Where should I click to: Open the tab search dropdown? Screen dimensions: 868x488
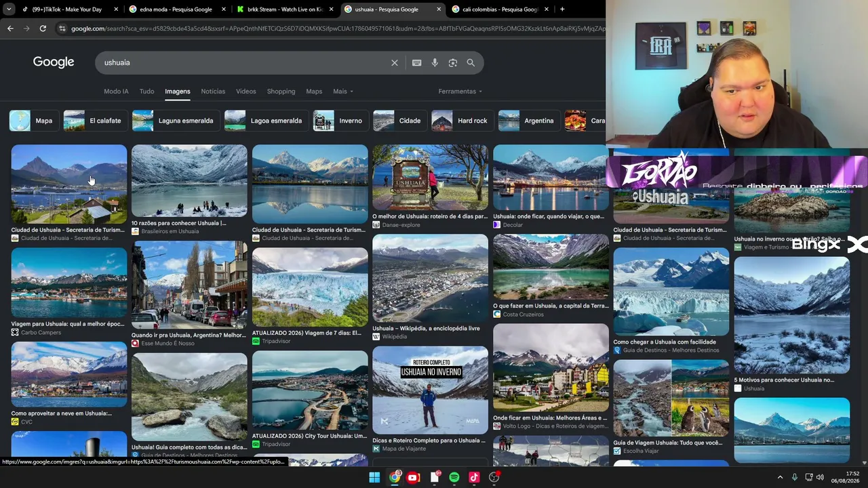pos(9,9)
